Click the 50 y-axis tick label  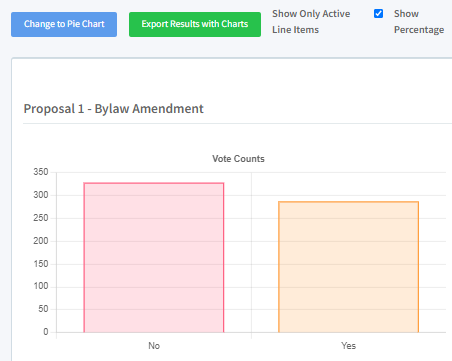click(x=43, y=309)
